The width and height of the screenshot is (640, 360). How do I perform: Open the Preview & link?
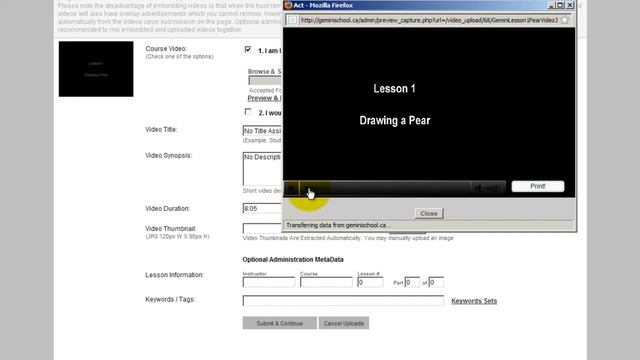(x=264, y=98)
